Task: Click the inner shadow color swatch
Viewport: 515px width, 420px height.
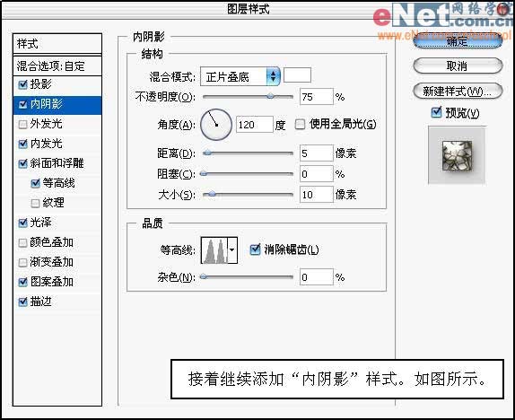Action: pyautogui.click(x=297, y=74)
